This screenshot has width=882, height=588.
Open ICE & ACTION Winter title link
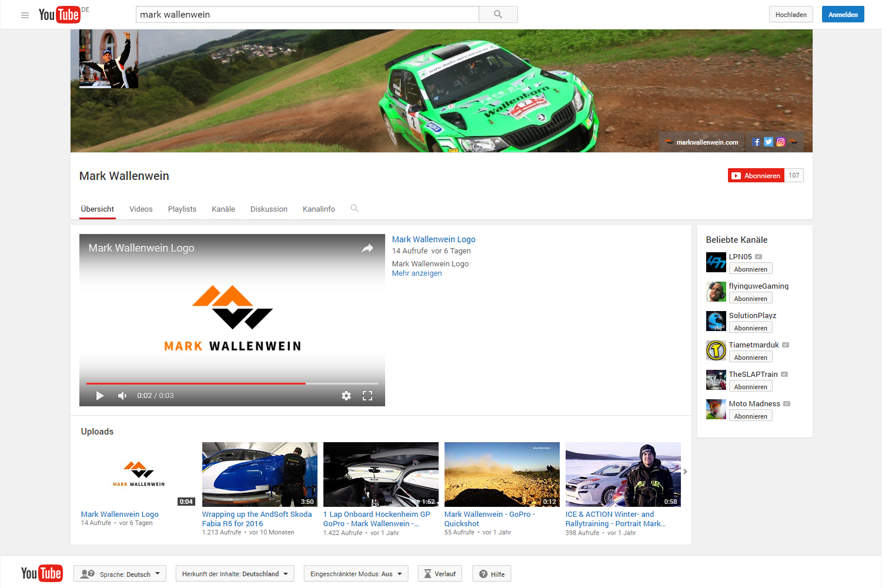click(x=616, y=519)
